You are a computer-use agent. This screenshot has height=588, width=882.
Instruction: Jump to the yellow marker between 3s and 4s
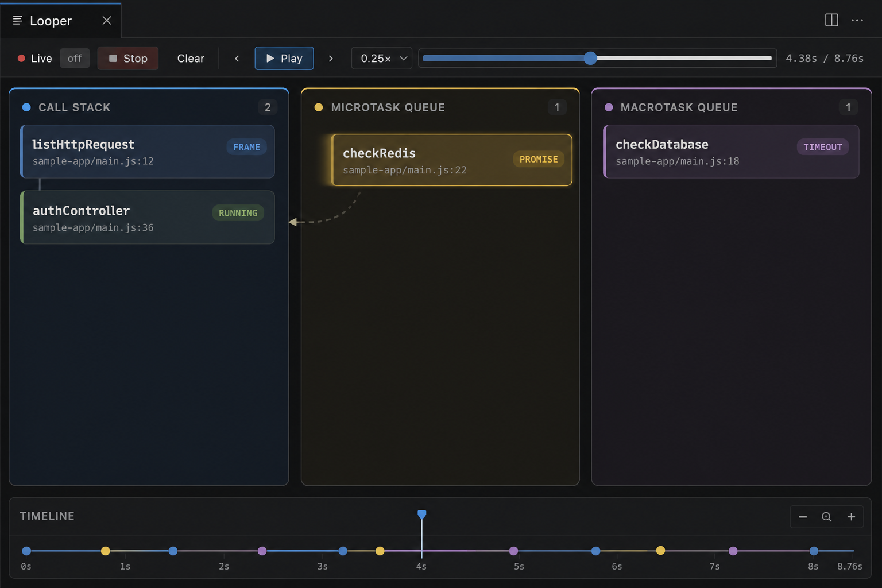380,551
